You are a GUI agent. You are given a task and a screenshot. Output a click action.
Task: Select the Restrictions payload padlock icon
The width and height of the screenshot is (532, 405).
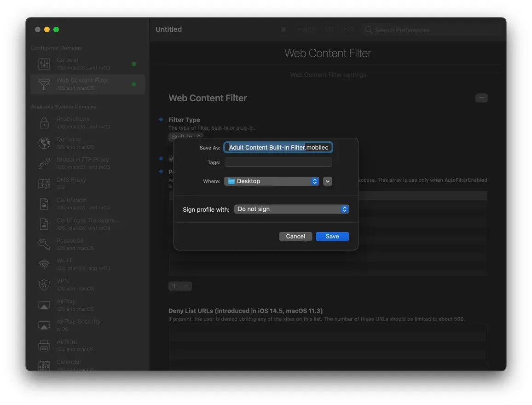click(x=44, y=122)
